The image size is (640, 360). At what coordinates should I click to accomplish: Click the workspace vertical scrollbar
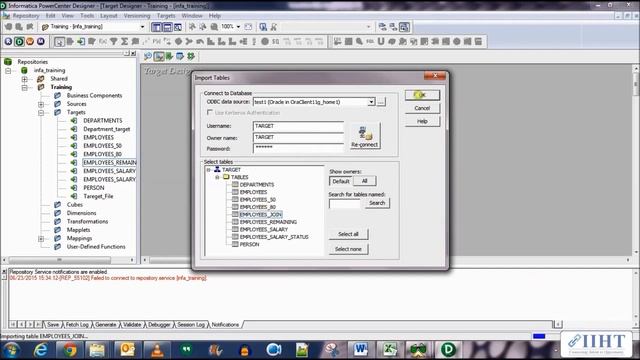pos(636,160)
